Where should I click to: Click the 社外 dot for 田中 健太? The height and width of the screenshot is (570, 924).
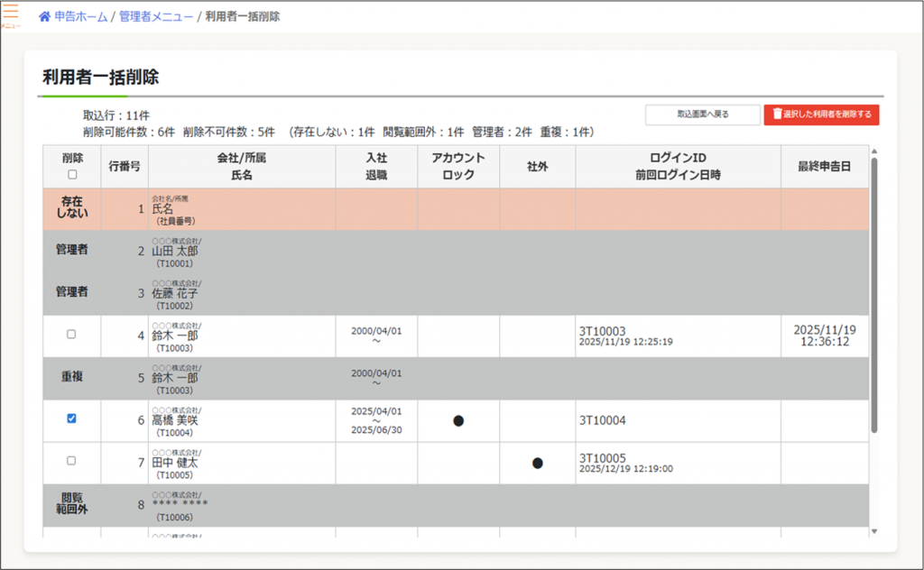click(x=538, y=463)
